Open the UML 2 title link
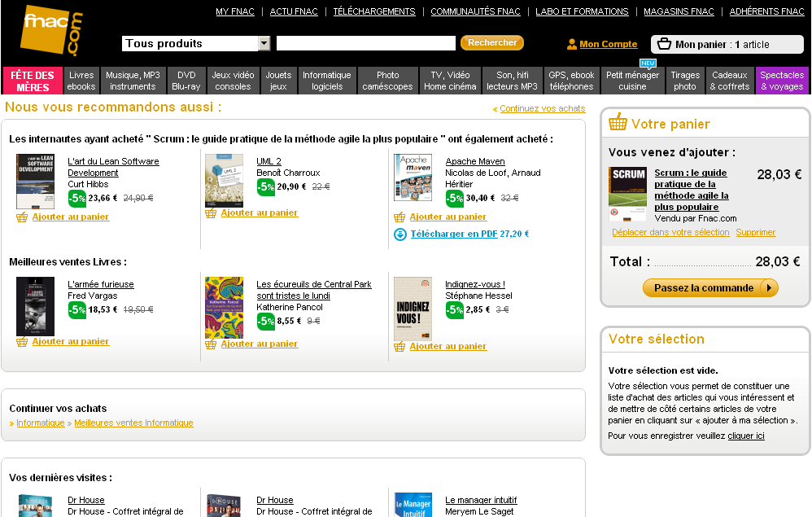The height and width of the screenshot is (517, 812). pyautogui.click(x=268, y=162)
